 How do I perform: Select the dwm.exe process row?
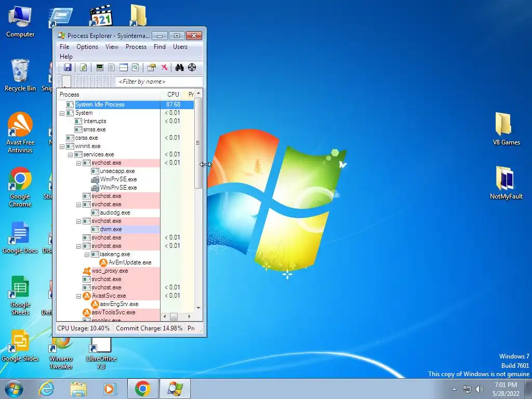tap(126, 229)
